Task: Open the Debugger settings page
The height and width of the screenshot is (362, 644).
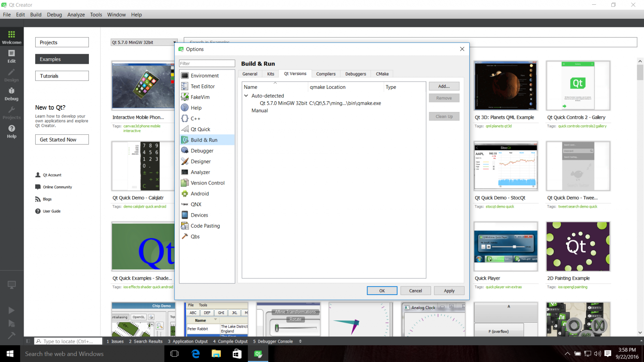Action: pyautogui.click(x=201, y=151)
